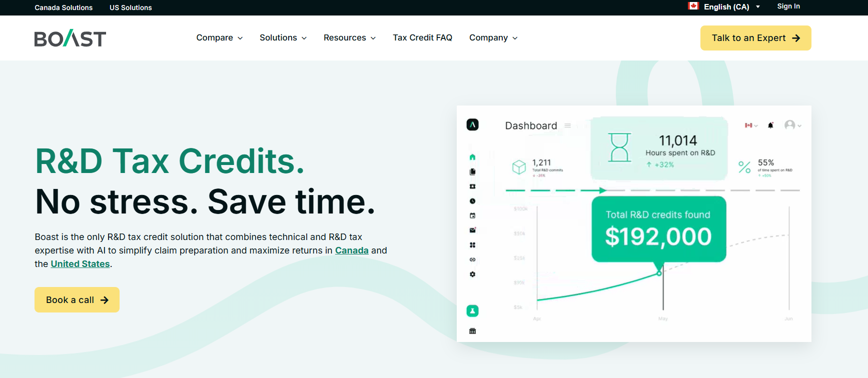
Task: Click the link icon in dashboard sidebar
Action: click(472, 259)
